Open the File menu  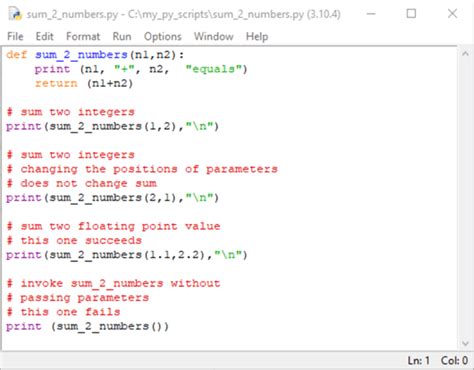pyautogui.click(x=15, y=36)
